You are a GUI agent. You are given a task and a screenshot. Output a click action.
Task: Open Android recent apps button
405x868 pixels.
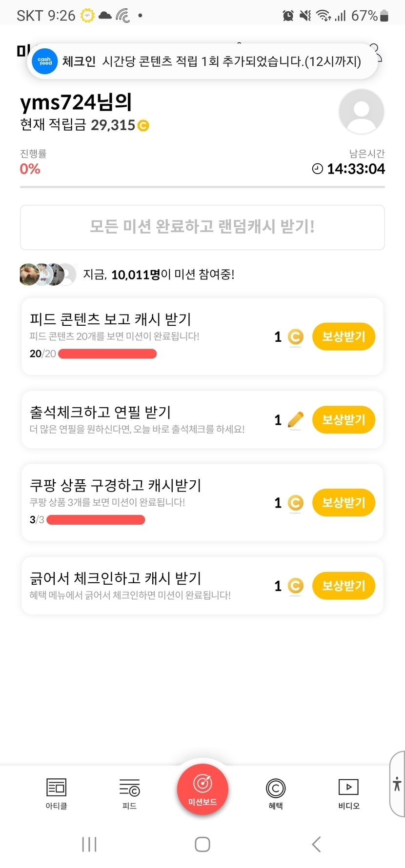point(89,844)
